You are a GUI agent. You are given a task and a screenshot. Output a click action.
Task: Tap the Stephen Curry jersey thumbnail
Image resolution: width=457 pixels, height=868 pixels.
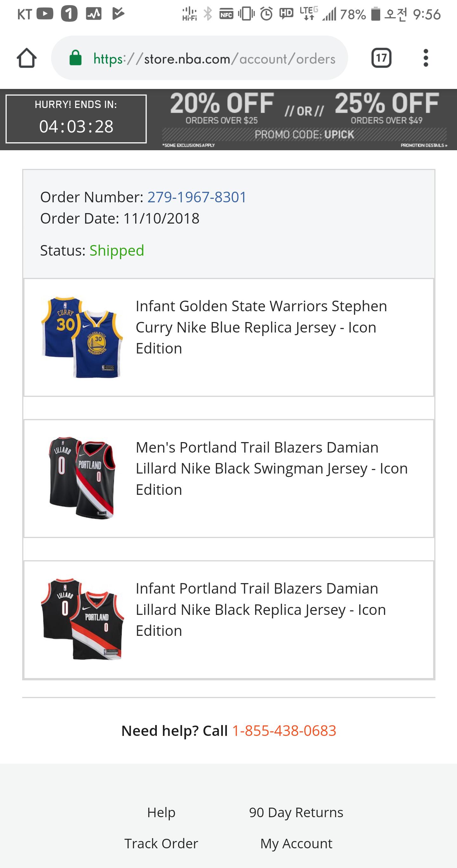[x=82, y=337]
